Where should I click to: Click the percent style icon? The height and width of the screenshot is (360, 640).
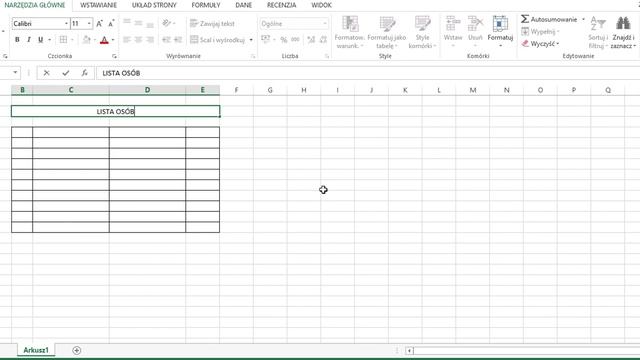(x=284, y=40)
